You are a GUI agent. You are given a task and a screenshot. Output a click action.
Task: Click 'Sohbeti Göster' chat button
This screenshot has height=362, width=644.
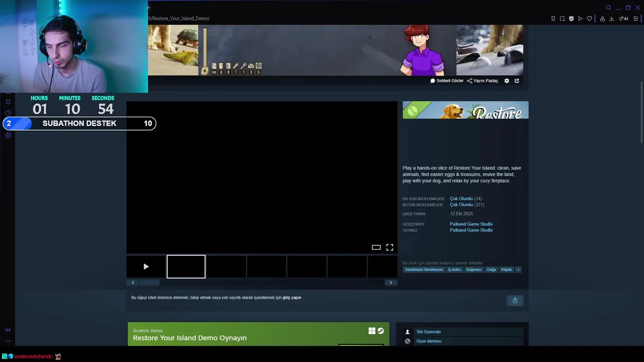[x=447, y=80]
